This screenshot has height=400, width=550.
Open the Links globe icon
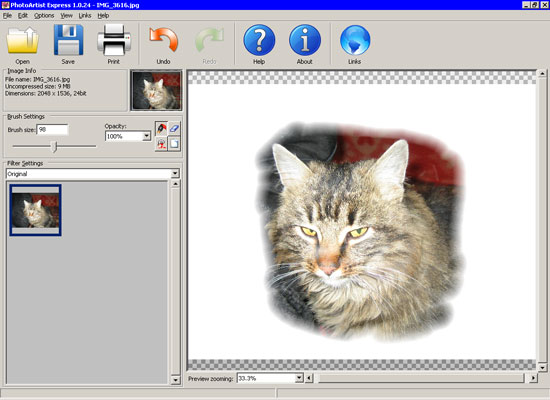355,40
